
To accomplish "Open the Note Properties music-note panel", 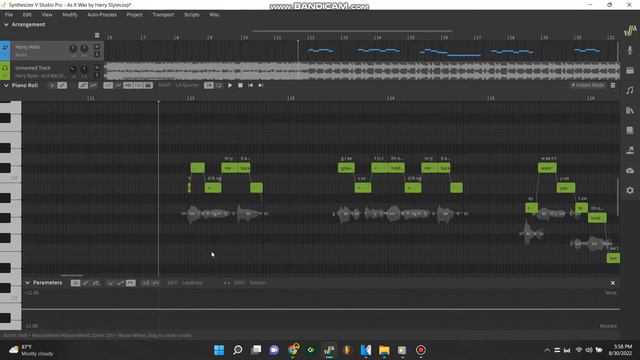I will 630,90.
